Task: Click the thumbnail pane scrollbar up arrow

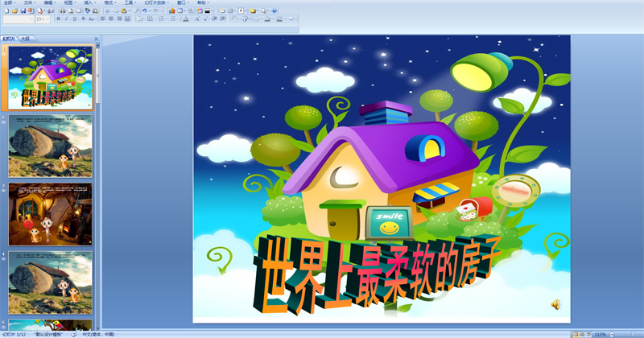Action: tap(97, 46)
